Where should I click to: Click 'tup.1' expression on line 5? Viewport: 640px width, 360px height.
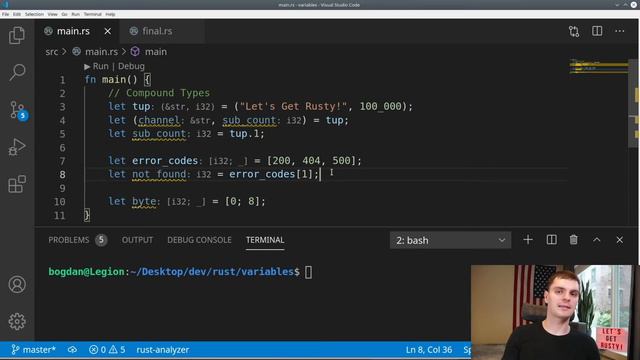coord(244,133)
